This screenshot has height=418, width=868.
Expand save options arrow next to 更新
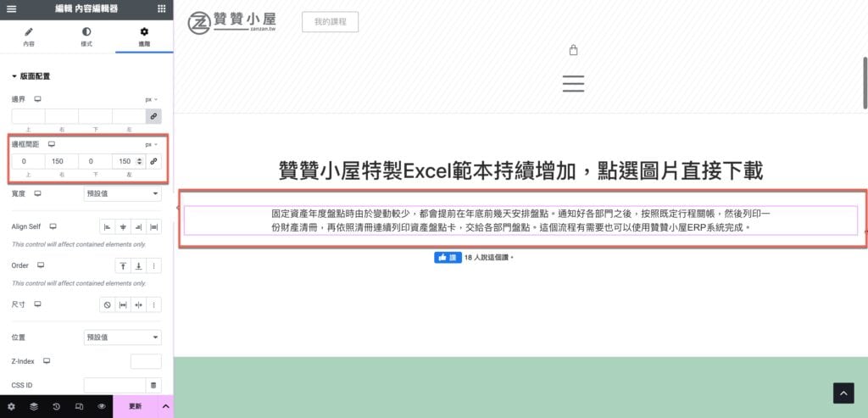click(165, 406)
